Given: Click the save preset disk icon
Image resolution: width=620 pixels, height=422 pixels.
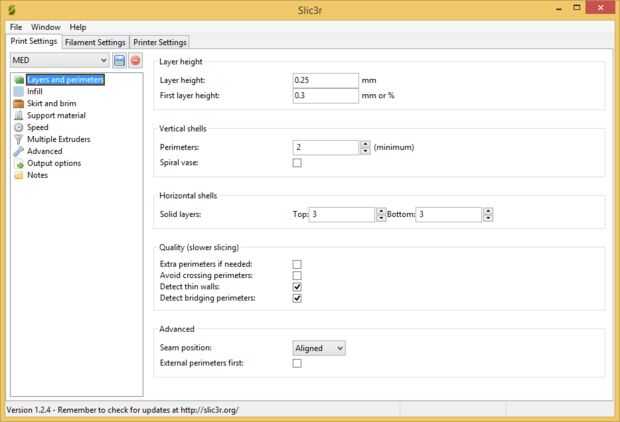Looking at the screenshot, I should (119, 61).
